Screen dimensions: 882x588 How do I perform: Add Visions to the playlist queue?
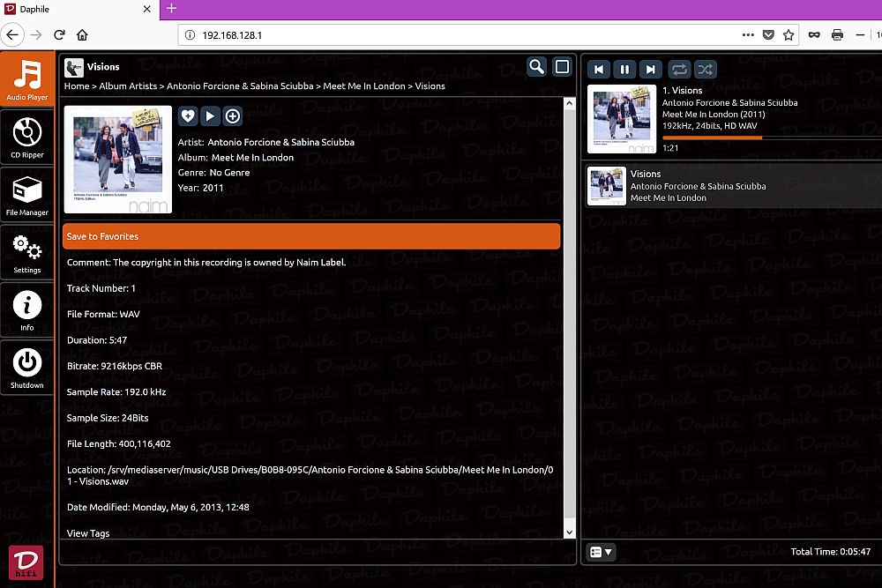pos(232,115)
